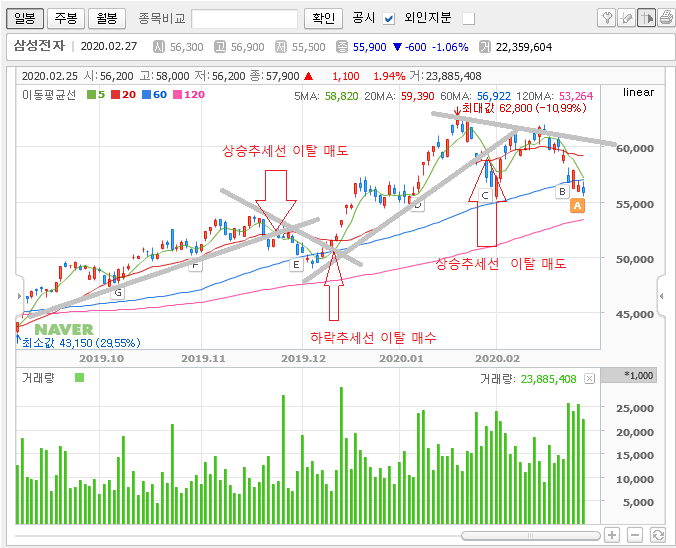Click the 삼성전자 stock name

pyautogui.click(x=39, y=46)
